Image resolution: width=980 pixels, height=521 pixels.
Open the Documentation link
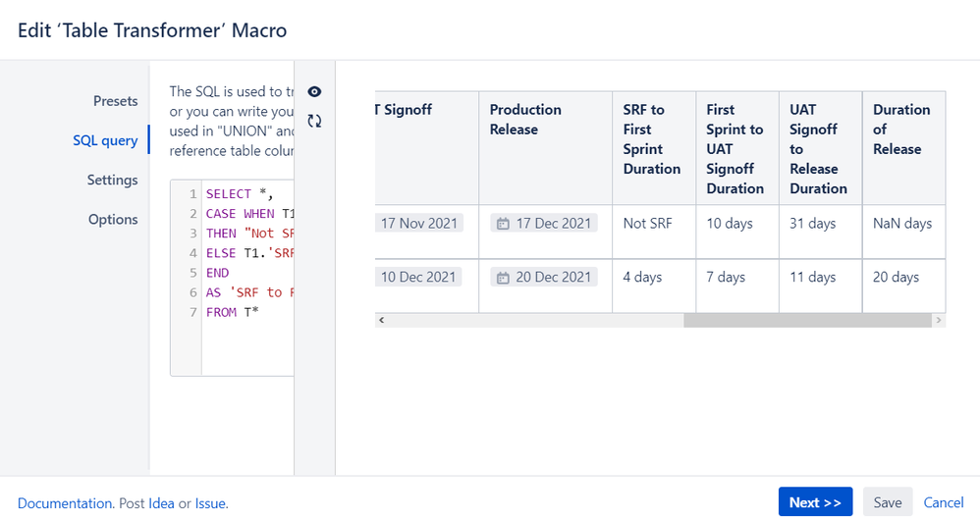click(65, 503)
